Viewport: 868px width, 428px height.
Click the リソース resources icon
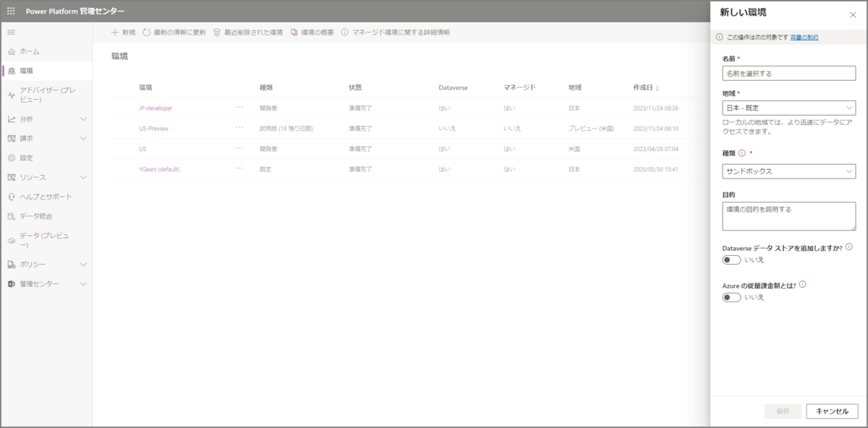(12, 177)
